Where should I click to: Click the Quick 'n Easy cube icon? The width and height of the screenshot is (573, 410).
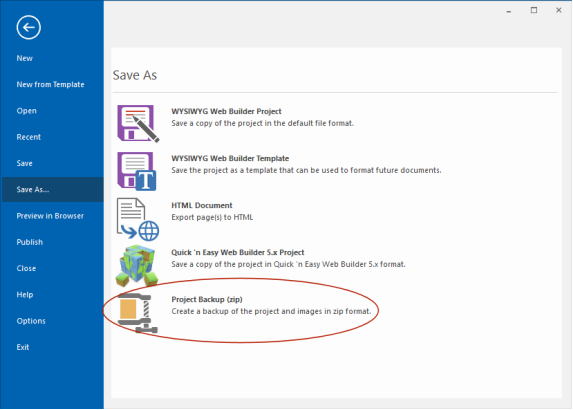pyautogui.click(x=137, y=266)
